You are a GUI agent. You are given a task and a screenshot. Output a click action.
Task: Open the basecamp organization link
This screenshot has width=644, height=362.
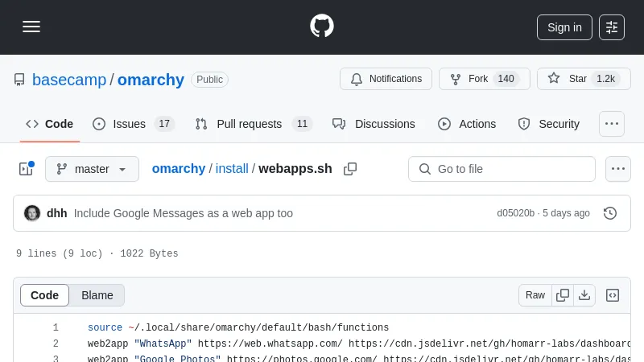click(x=69, y=80)
